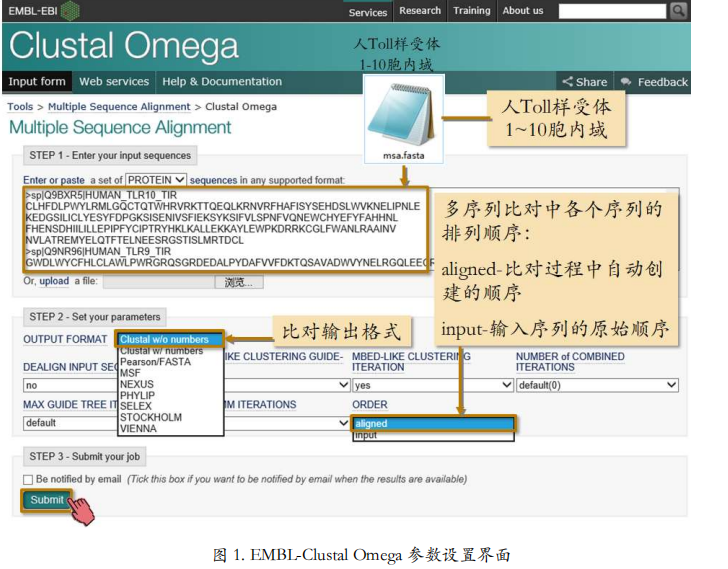Click the STEP 2 - Set your parameters heading
The image size is (728, 569).
click(x=95, y=317)
